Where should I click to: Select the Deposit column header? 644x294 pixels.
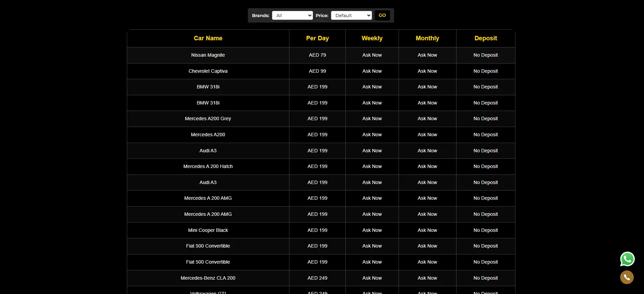[x=485, y=38]
